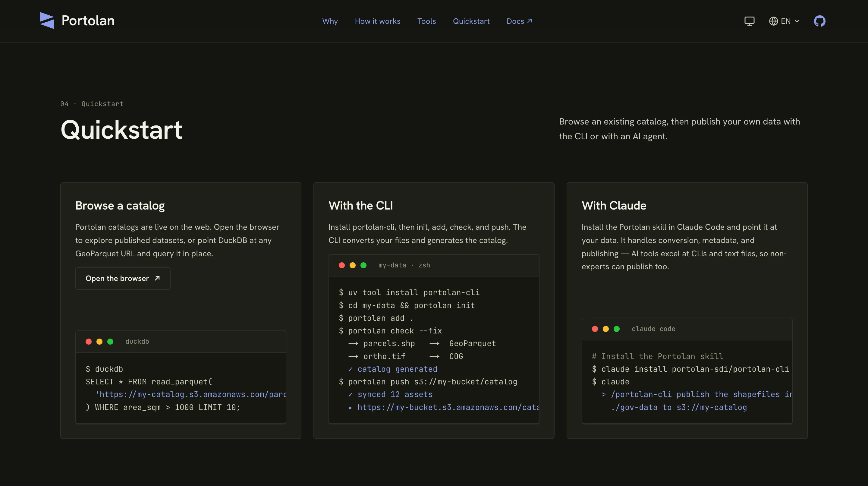Open the How it works section

377,21
